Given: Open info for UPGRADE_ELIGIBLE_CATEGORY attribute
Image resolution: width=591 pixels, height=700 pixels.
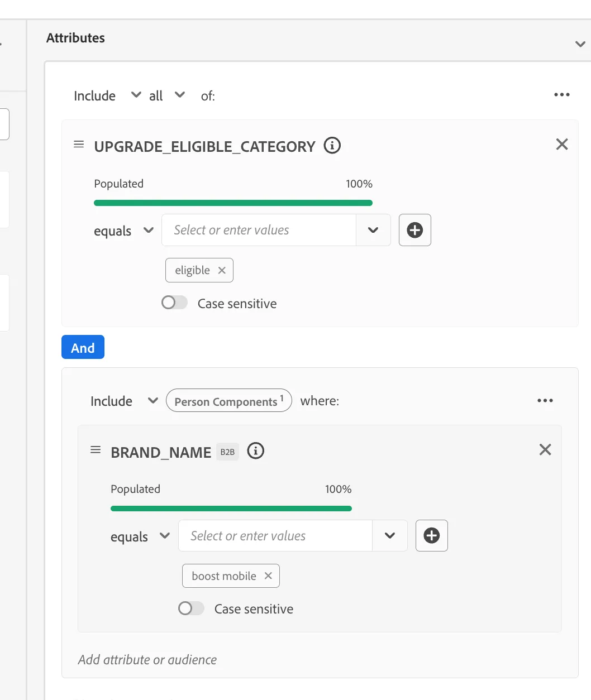Looking at the screenshot, I should (332, 146).
